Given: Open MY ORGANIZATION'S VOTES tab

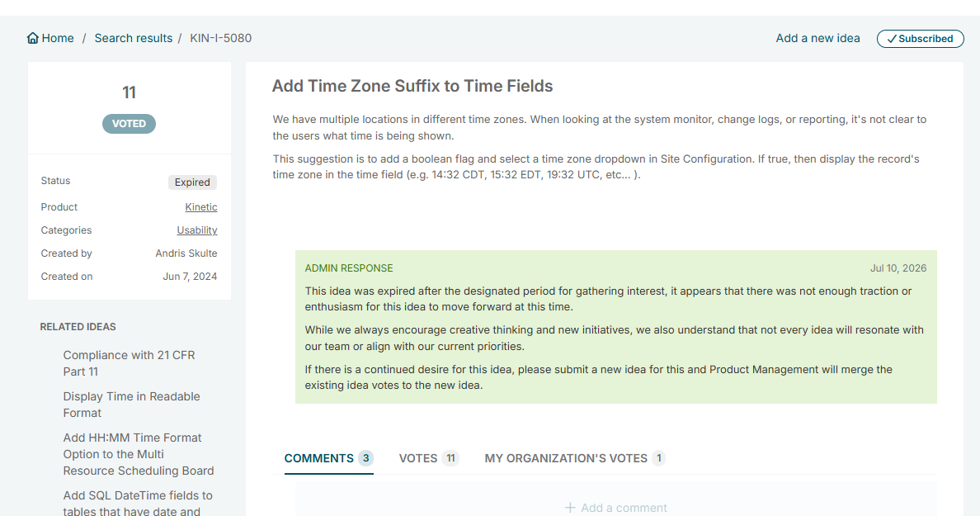Looking at the screenshot, I should (575, 458).
